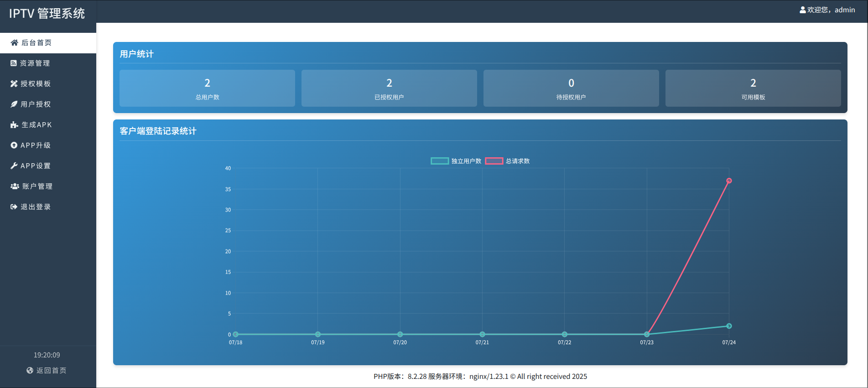Click the tools icon beside 授权模板

pyautogui.click(x=14, y=84)
